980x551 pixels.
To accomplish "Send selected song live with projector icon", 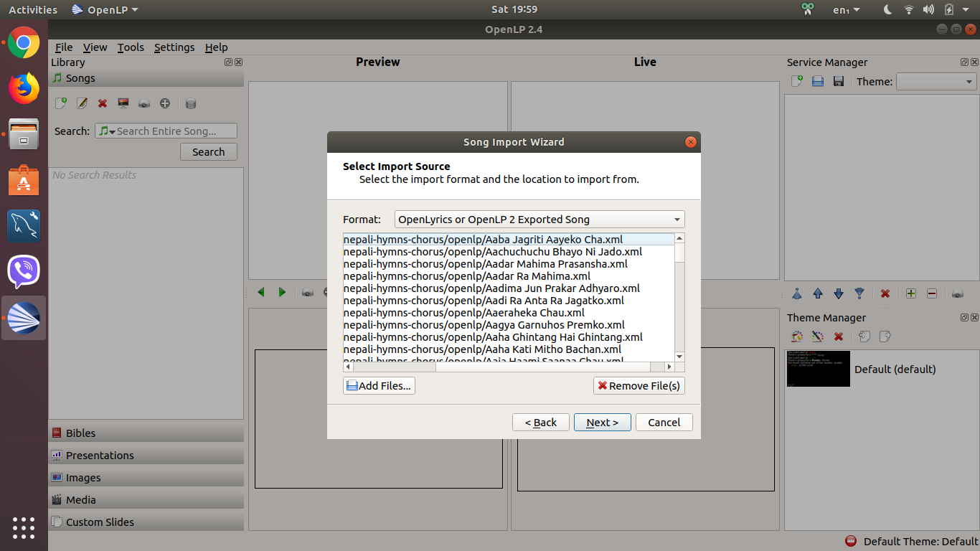I will pos(144,103).
